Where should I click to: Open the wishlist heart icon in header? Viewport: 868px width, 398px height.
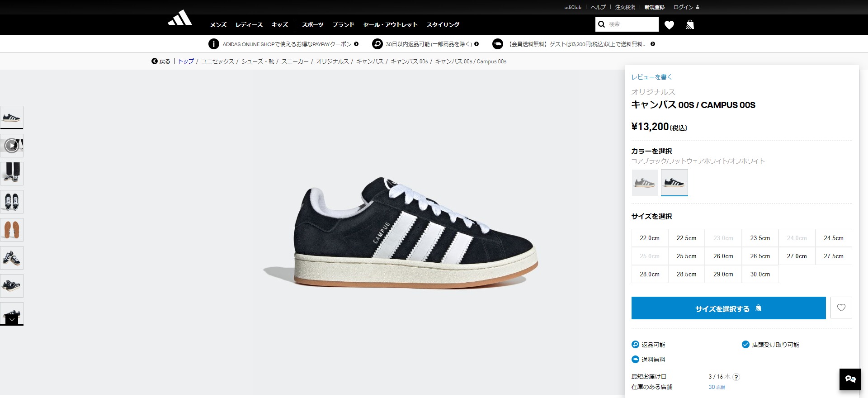pos(670,25)
